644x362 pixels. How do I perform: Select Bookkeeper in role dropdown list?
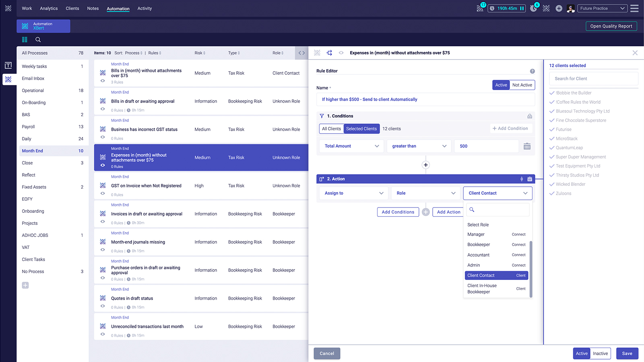[496, 245]
